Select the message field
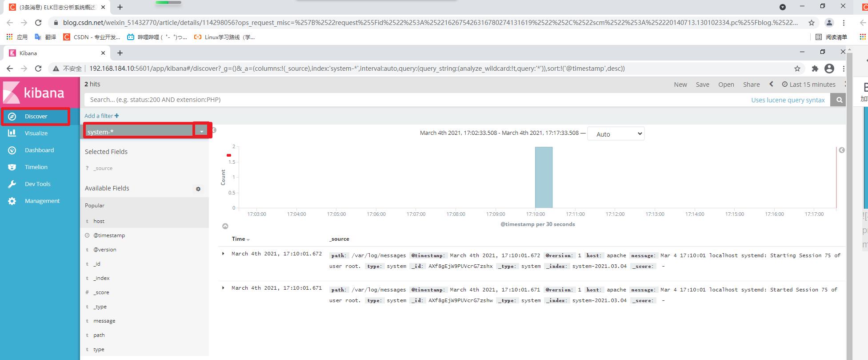The height and width of the screenshot is (360, 868). pos(104,321)
